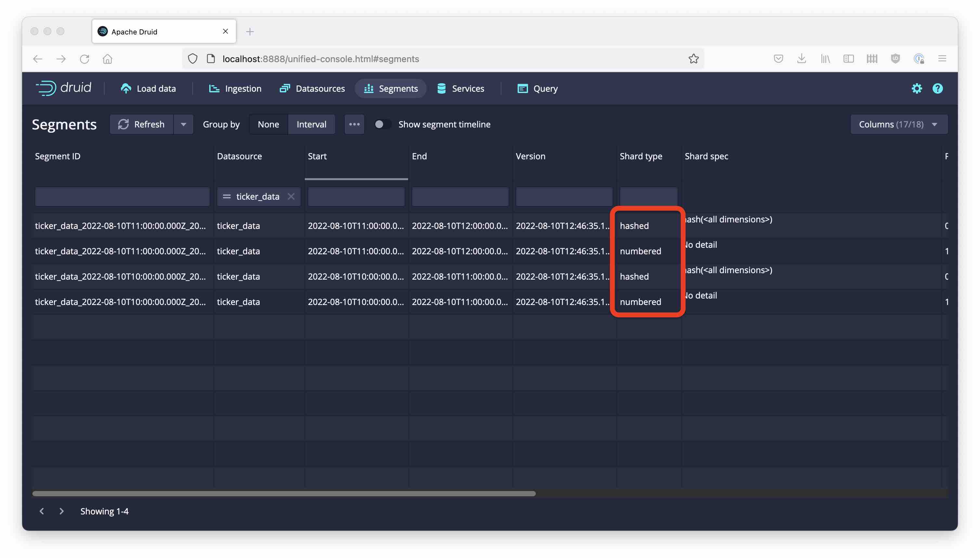The width and height of the screenshot is (980, 558).
Task: Open more options ellipsis button
Action: point(354,124)
